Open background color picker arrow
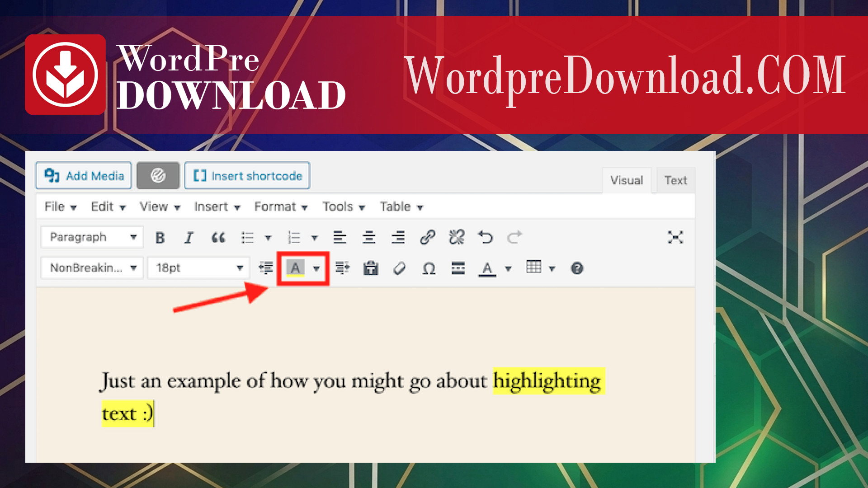This screenshot has width=868, height=488. pos(316,268)
